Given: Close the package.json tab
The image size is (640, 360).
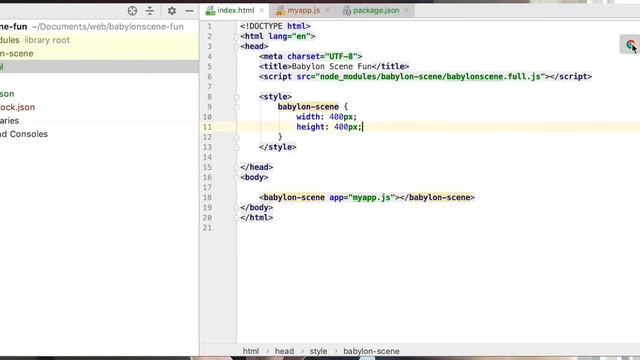Looking at the screenshot, I should click(407, 11).
